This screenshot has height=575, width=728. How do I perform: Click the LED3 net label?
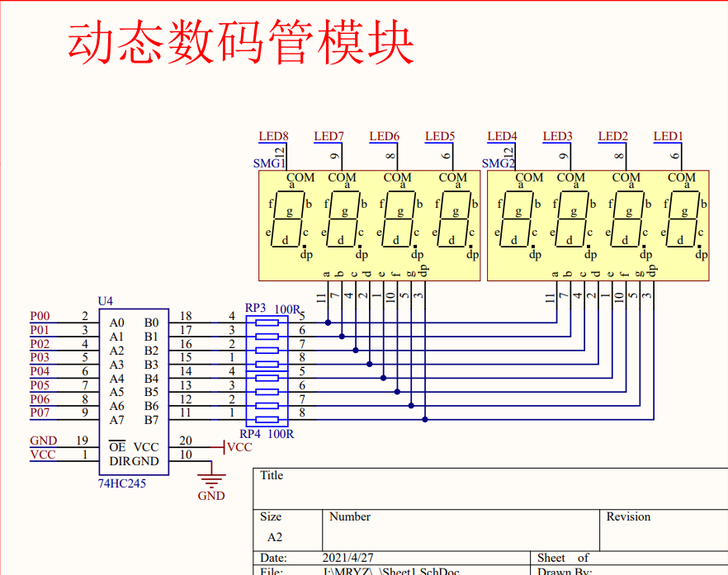[558, 136]
